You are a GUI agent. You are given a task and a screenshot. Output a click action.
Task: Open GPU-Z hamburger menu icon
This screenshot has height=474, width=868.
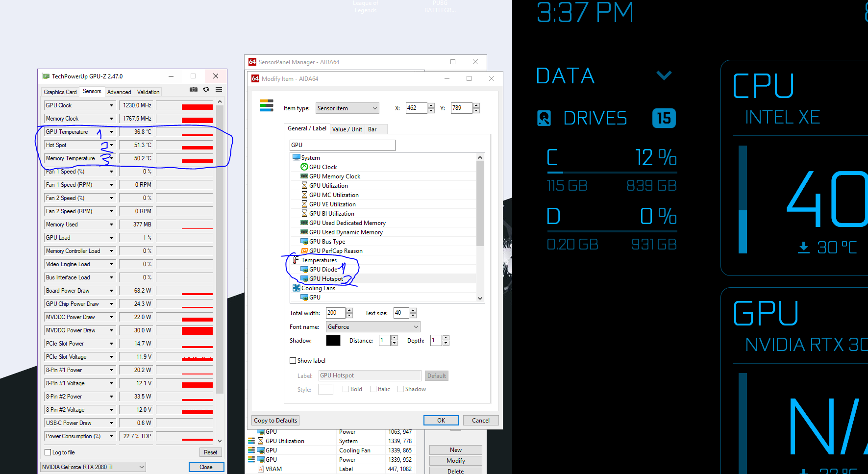pyautogui.click(x=219, y=90)
